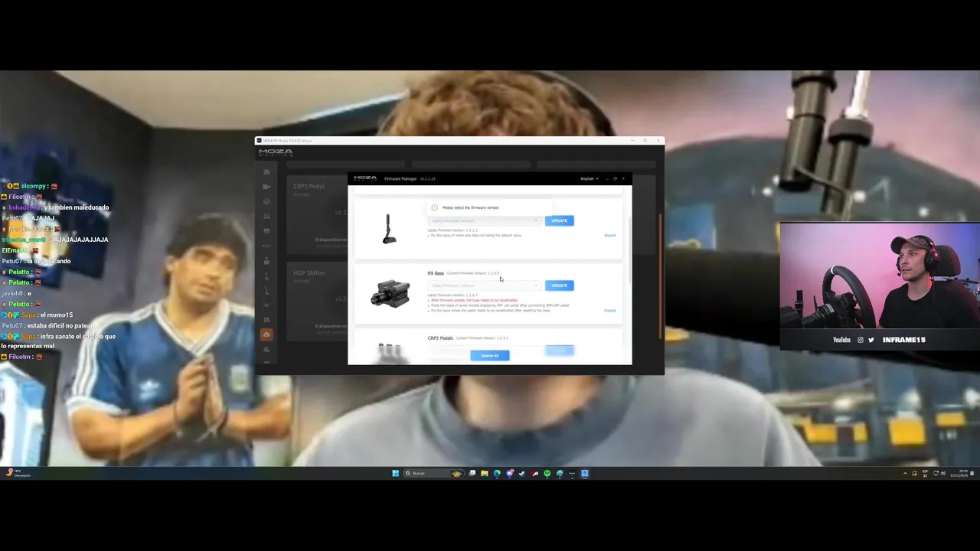Open the Windows Start menu
This screenshot has height=551, width=980.
(396, 473)
